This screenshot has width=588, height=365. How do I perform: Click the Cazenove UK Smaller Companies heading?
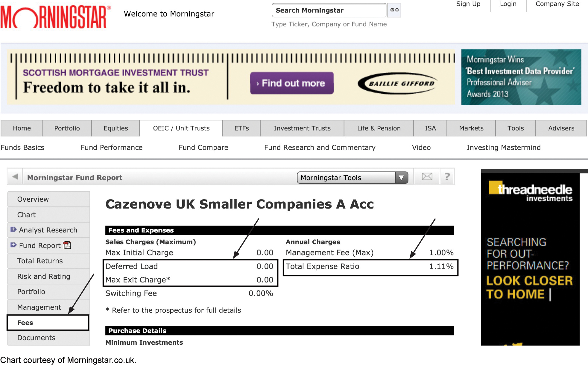(240, 204)
